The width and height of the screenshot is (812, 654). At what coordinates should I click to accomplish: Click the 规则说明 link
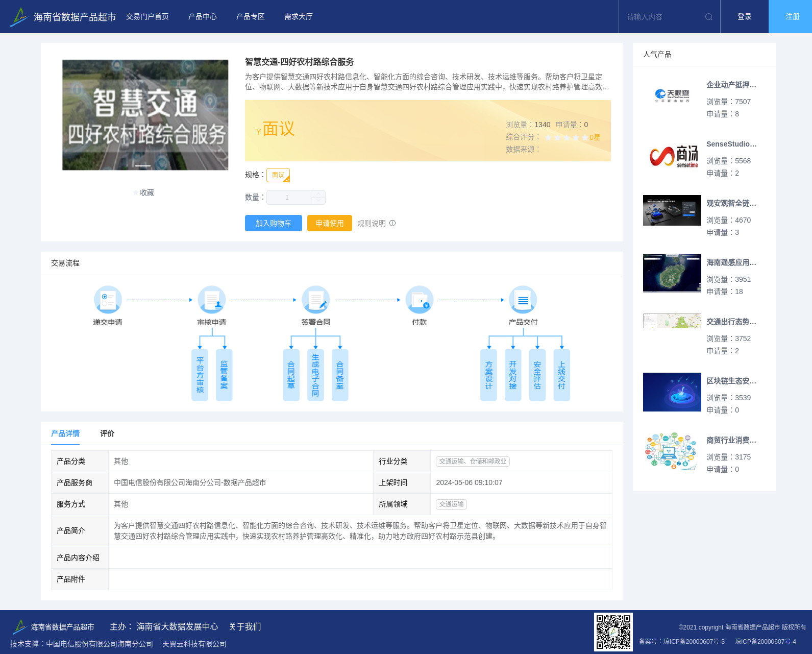(372, 223)
